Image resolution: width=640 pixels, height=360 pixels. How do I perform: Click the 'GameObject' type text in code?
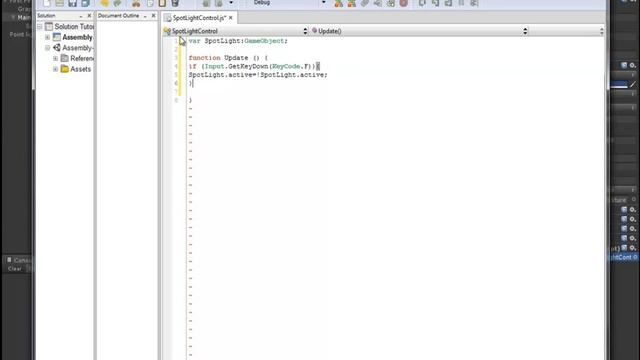264,41
